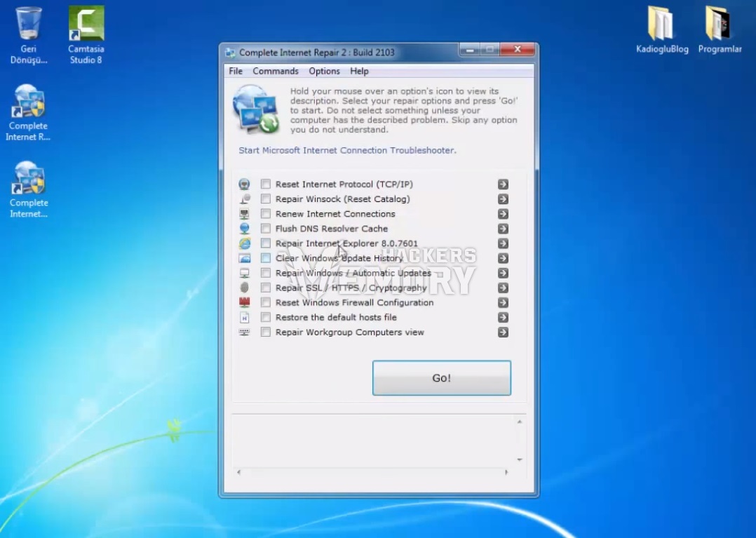Screen dimensions: 756x538
Task: Click log pane scroll right arrow
Action: 506,473
